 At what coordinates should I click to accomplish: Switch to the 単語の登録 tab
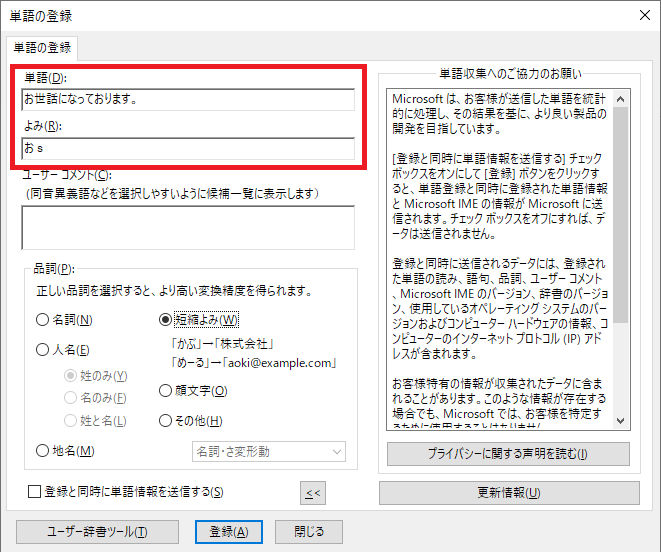pyautogui.click(x=42, y=48)
